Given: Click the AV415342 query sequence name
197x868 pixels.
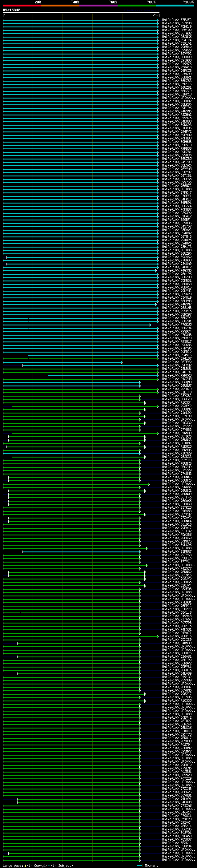Looking at the screenshot, I should coord(11,10).
